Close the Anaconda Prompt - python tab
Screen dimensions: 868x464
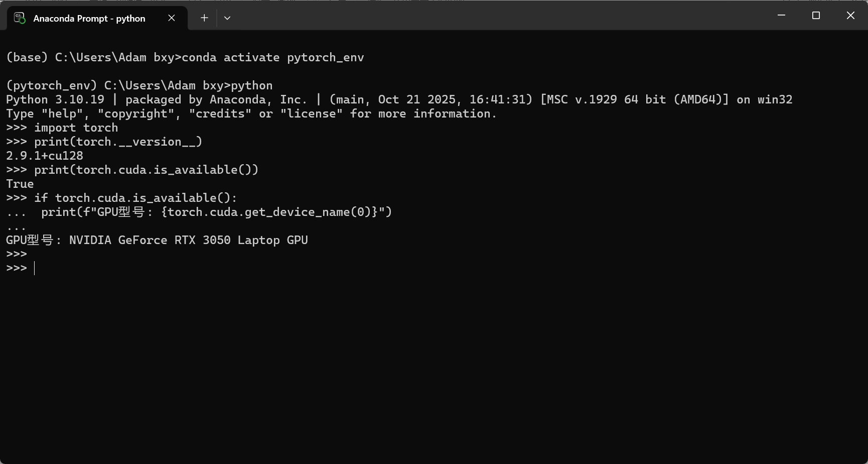(172, 18)
